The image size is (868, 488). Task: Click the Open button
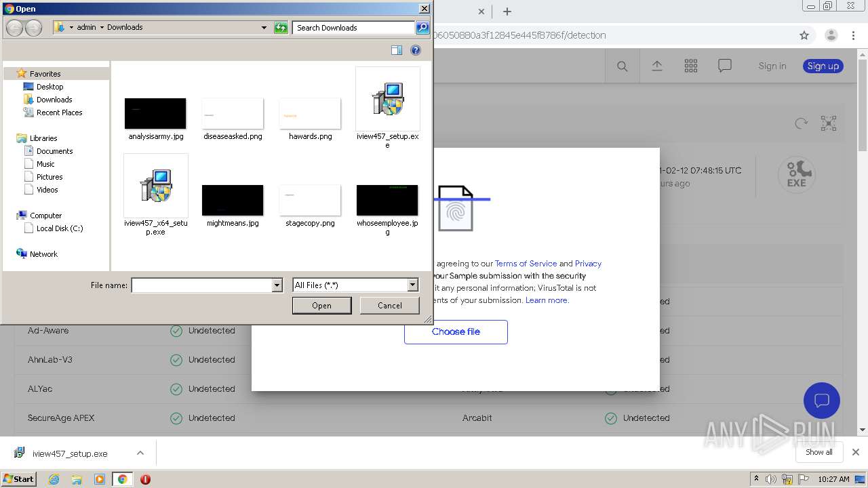[x=321, y=306]
